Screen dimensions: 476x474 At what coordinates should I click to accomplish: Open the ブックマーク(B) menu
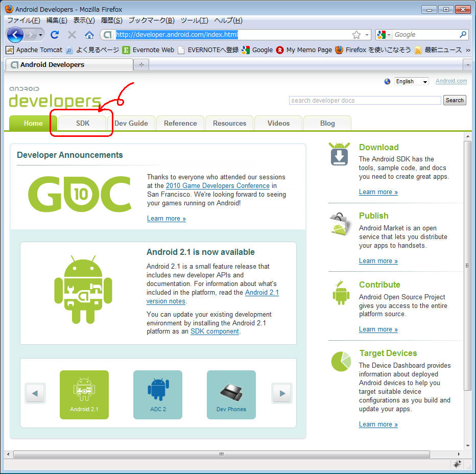[x=151, y=20]
